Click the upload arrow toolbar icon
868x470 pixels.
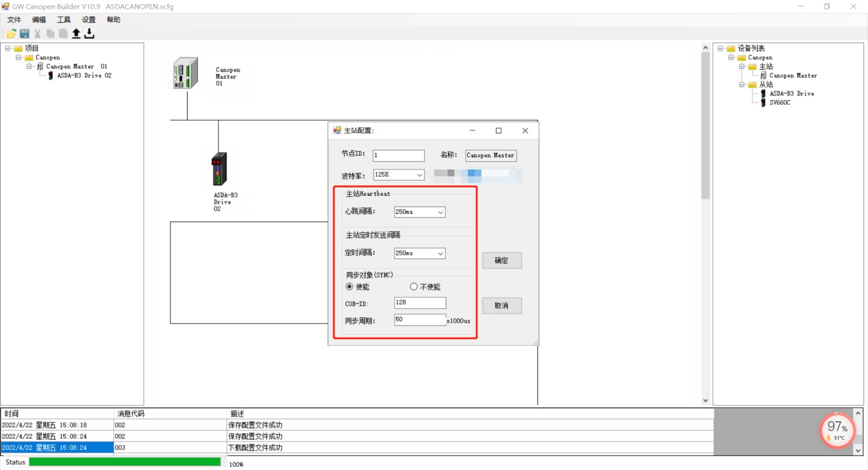(x=76, y=34)
